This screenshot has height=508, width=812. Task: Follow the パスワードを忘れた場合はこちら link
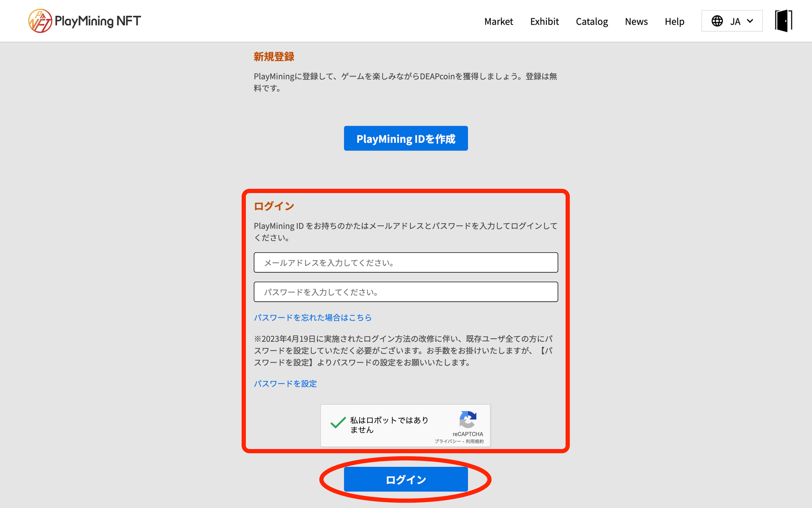point(312,317)
